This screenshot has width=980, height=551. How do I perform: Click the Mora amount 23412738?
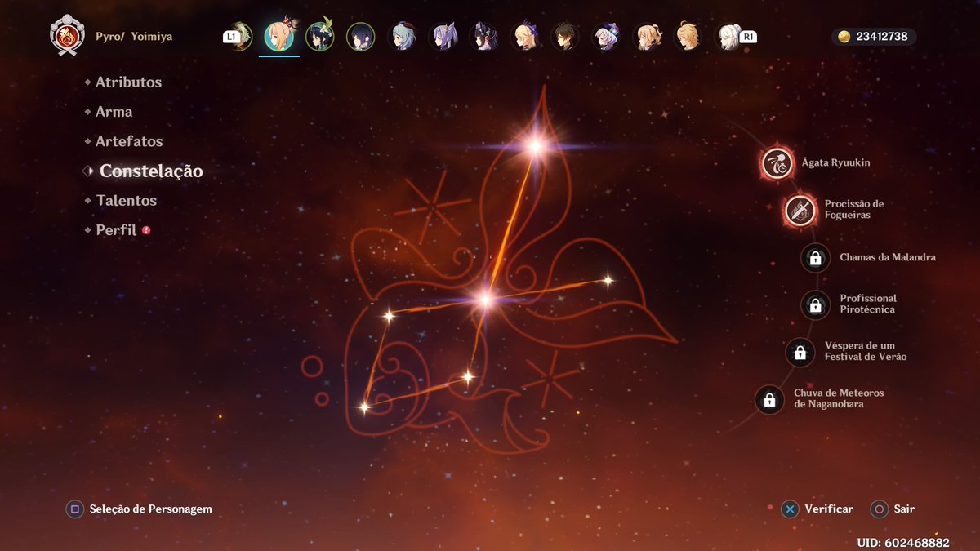pos(881,37)
